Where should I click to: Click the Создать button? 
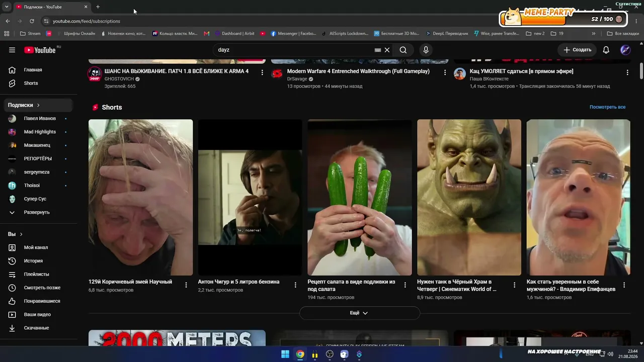577,50
